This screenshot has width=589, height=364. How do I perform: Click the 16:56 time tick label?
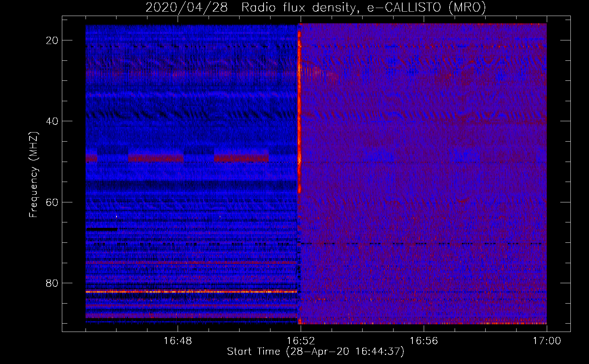(x=424, y=341)
